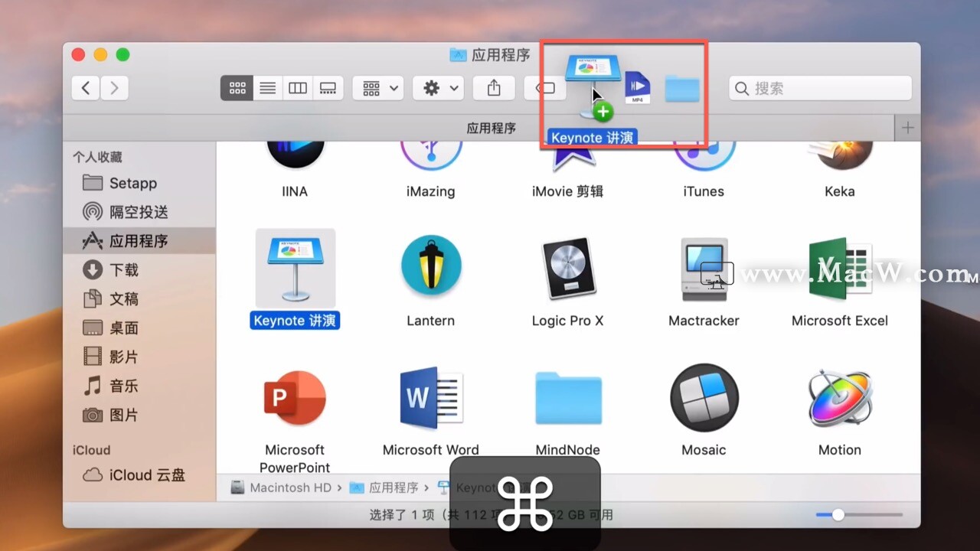Click the blue folder icon in toolbar

click(682, 89)
